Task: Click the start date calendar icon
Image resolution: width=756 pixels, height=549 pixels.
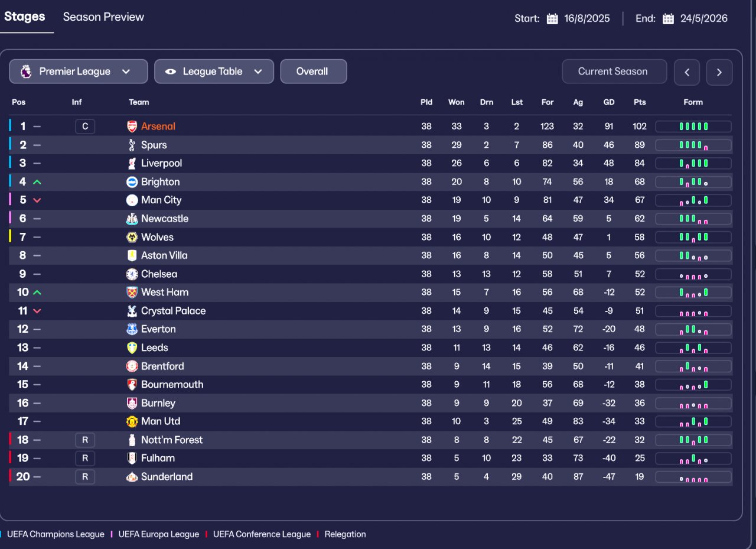Action: tap(552, 18)
